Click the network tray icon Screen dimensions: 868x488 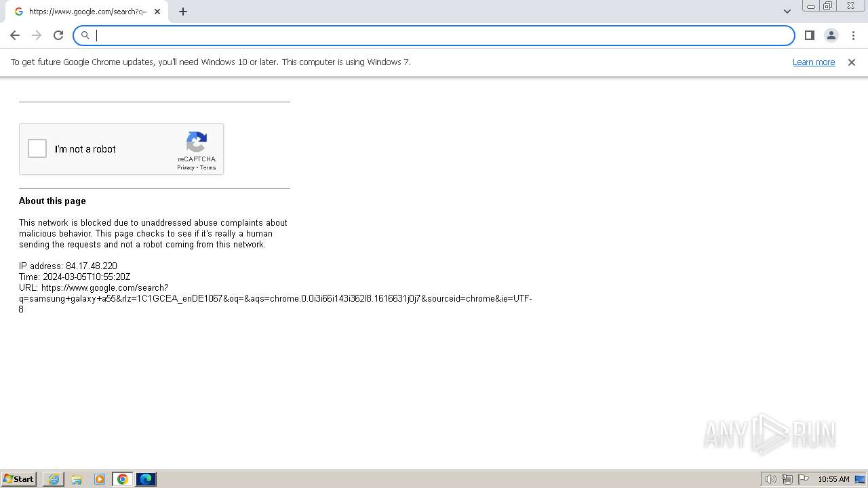(x=787, y=479)
